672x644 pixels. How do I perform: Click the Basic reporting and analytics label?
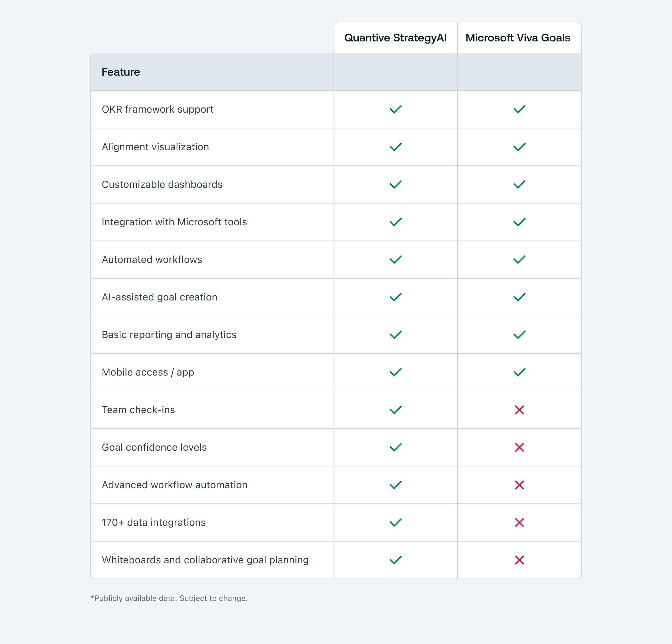click(169, 334)
